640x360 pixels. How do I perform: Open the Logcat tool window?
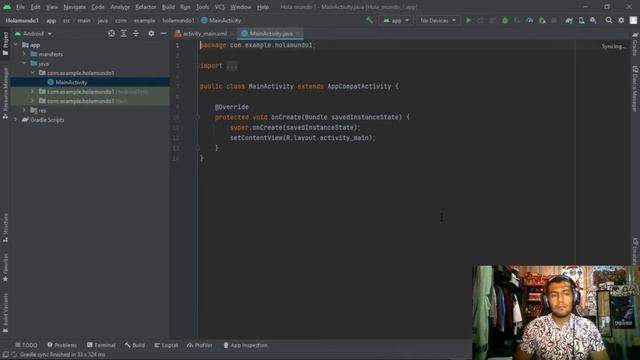(x=166, y=345)
